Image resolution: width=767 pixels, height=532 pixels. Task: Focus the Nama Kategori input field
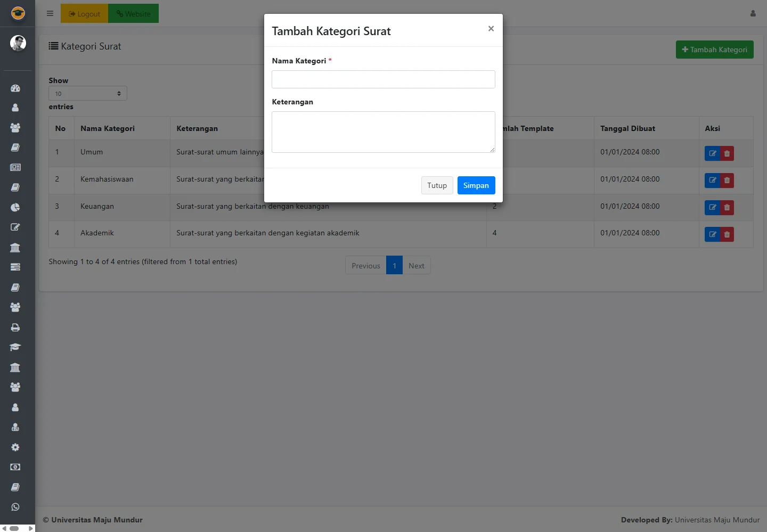[x=383, y=79]
